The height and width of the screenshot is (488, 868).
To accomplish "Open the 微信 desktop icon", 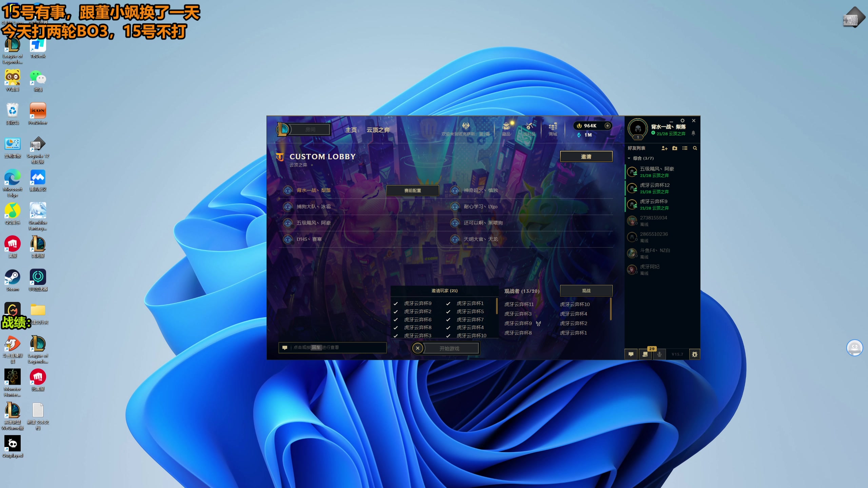I will [x=38, y=81].
